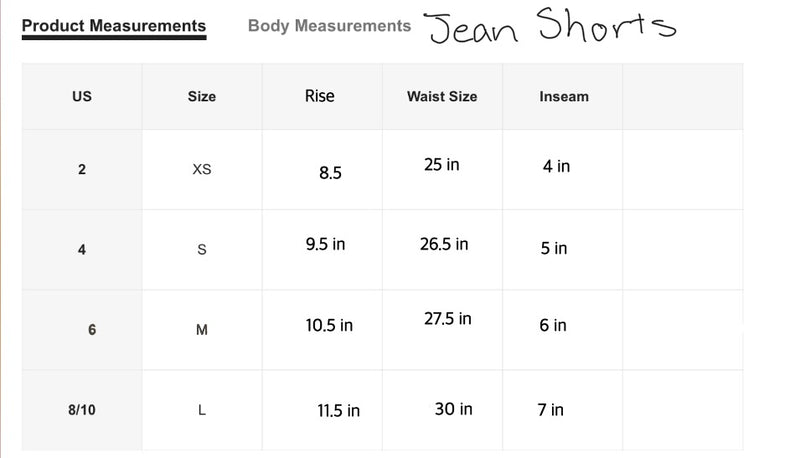The width and height of the screenshot is (800, 458).
Task: Select the US size 4 cell
Action: pyautogui.click(x=82, y=249)
